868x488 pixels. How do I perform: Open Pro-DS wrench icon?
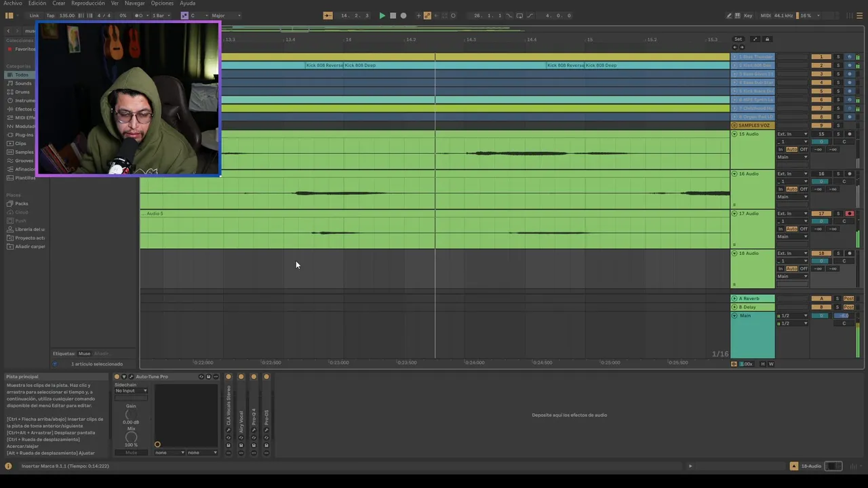click(x=267, y=430)
